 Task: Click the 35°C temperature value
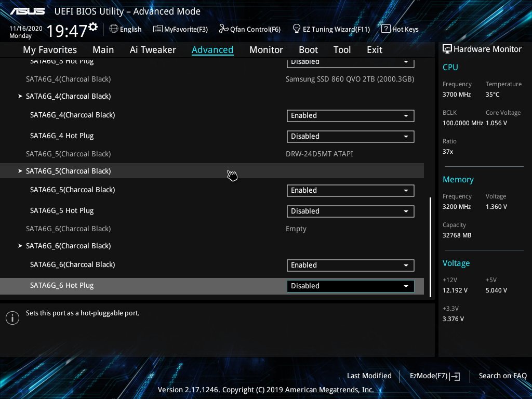point(493,95)
